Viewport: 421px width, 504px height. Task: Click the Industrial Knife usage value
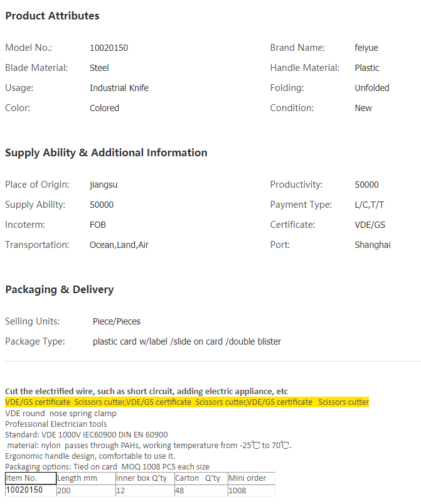point(119,88)
